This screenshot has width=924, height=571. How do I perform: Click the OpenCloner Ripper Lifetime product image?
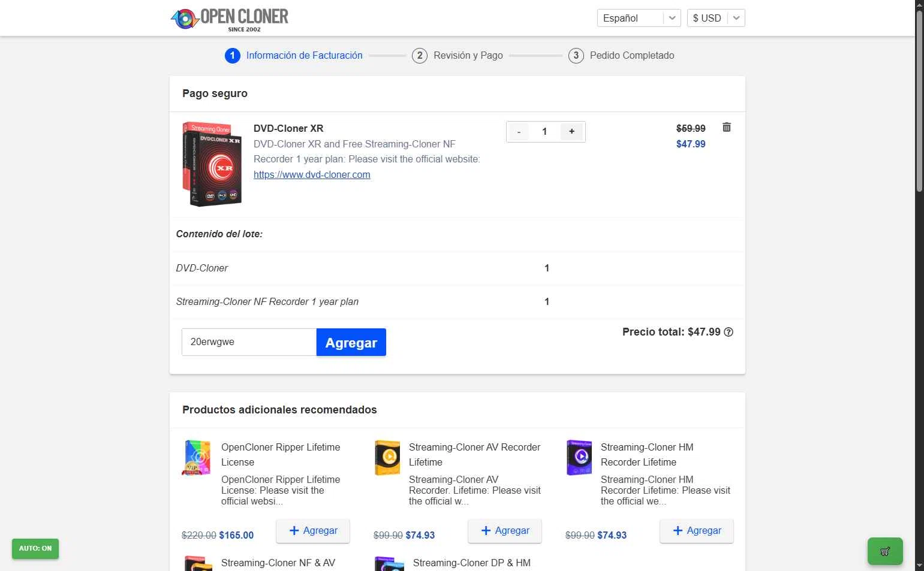(x=197, y=458)
